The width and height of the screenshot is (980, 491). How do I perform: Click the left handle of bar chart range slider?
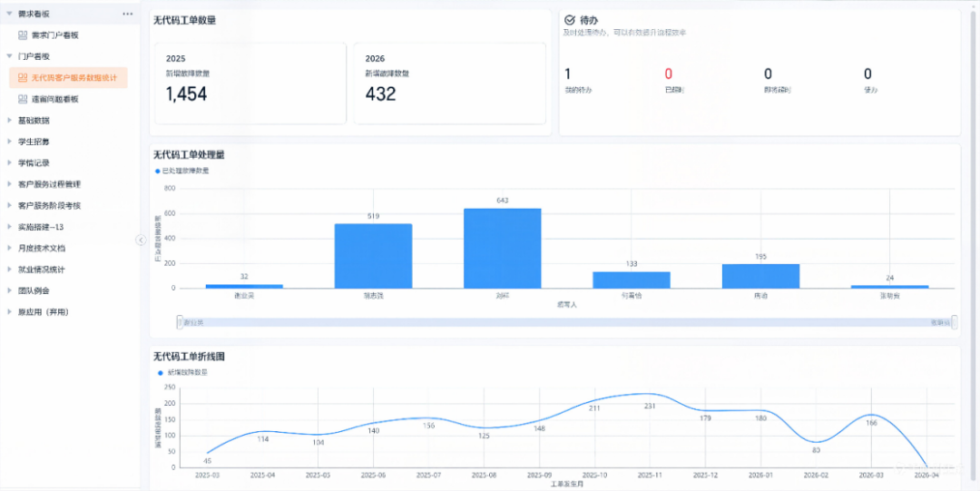180,321
